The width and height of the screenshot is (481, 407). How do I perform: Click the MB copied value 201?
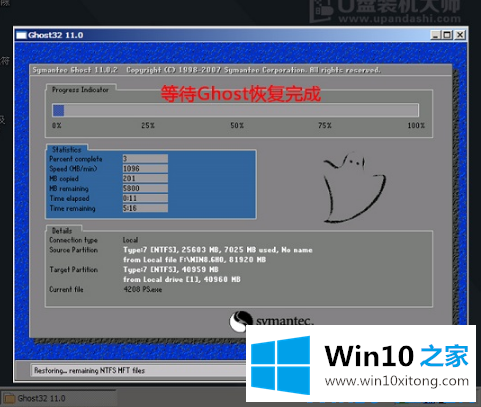click(x=145, y=178)
